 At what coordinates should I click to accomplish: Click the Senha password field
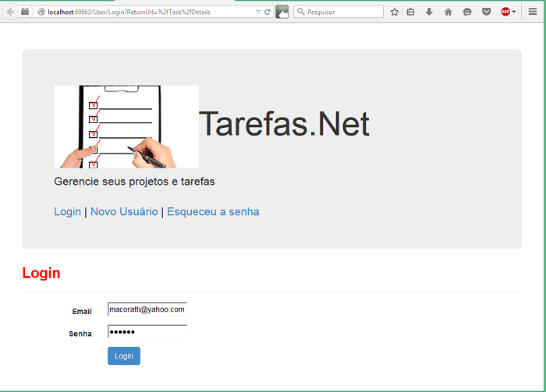(x=147, y=331)
